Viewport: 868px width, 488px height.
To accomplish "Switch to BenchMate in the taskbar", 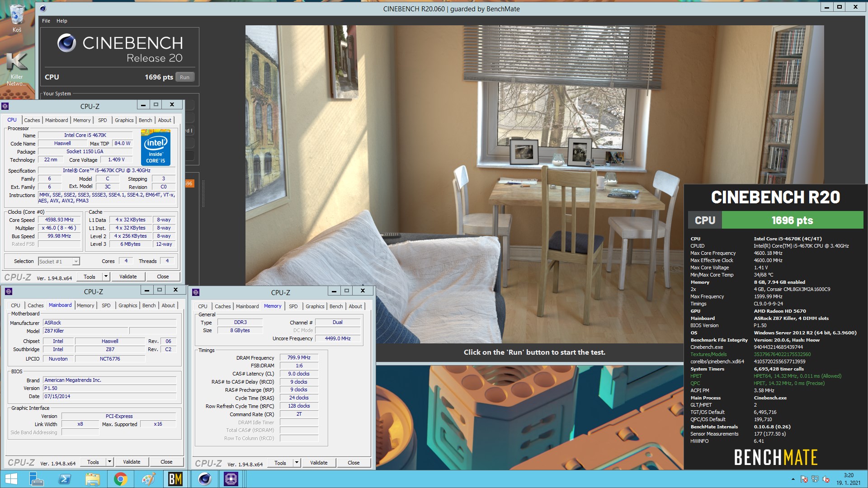I will (x=175, y=479).
